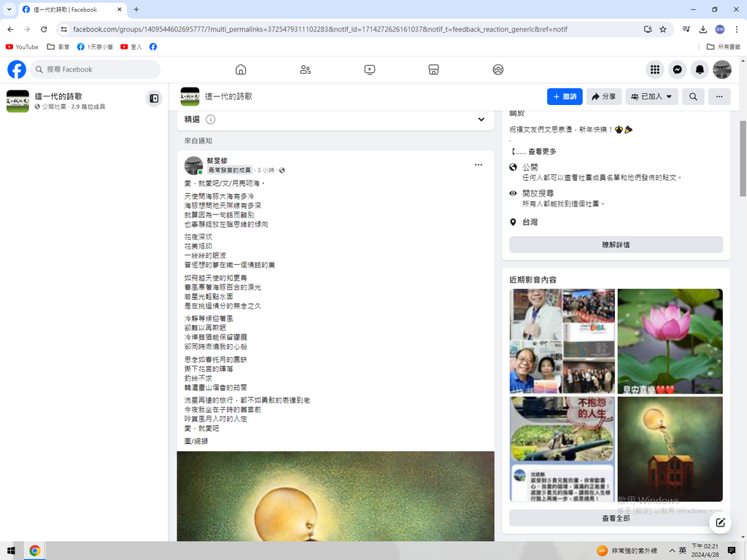Click the blue 邀請 button
This screenshot has width=747, height=560.
(x=565, y=96)
